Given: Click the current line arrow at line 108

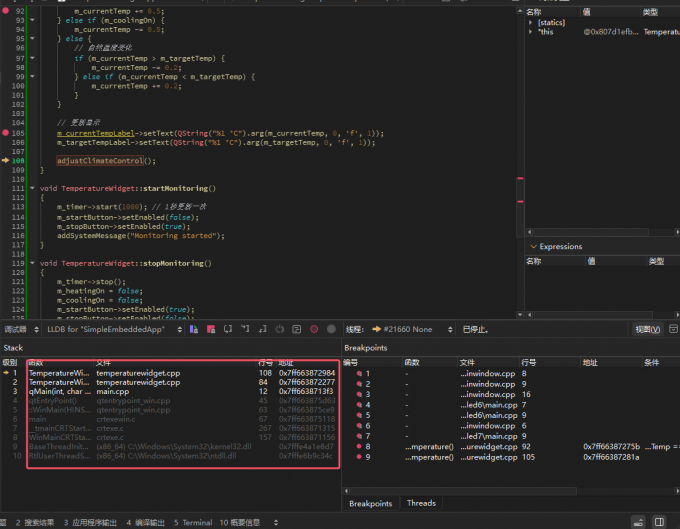Looking at the screenshot, I should [x=6, y=160].
